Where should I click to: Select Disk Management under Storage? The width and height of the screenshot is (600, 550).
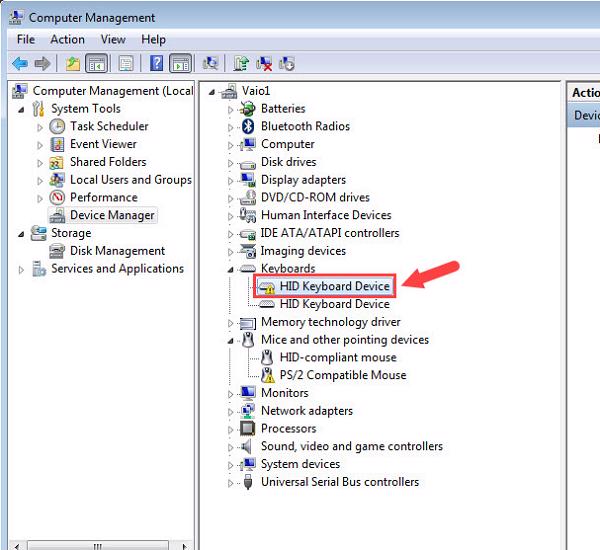point(117,251)
